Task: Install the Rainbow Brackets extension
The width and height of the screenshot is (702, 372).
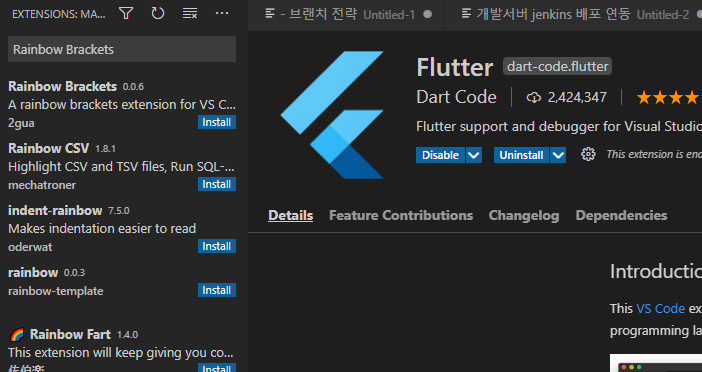Action: pyautogui.click(x=217, y=122)
